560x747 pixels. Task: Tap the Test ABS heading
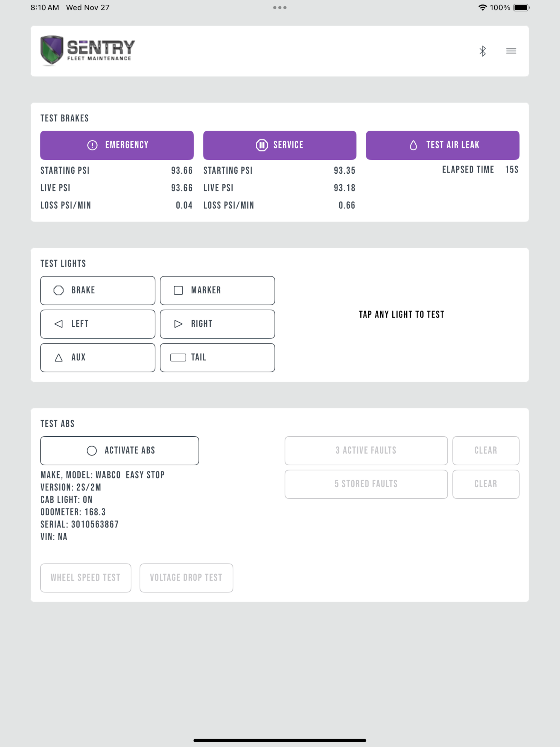pos(57,424)
